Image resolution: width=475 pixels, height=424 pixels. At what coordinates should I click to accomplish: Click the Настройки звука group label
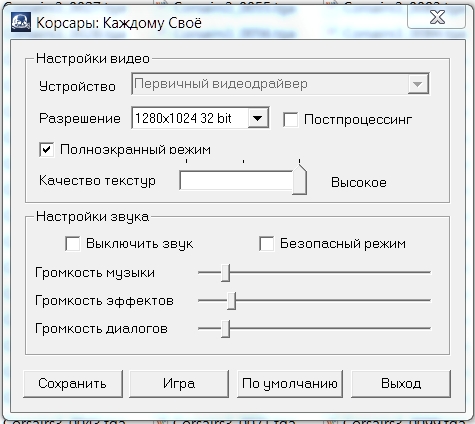tap(92, 217)
